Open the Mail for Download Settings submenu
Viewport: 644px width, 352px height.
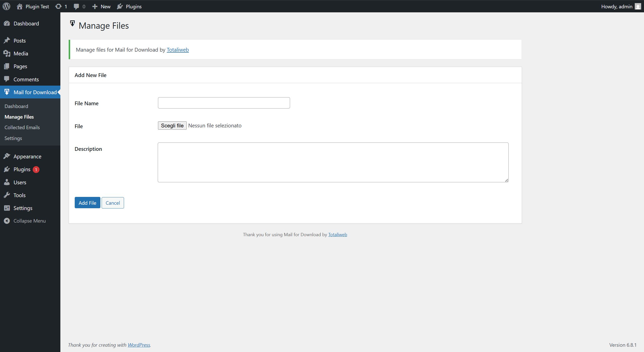pos(13,138)
